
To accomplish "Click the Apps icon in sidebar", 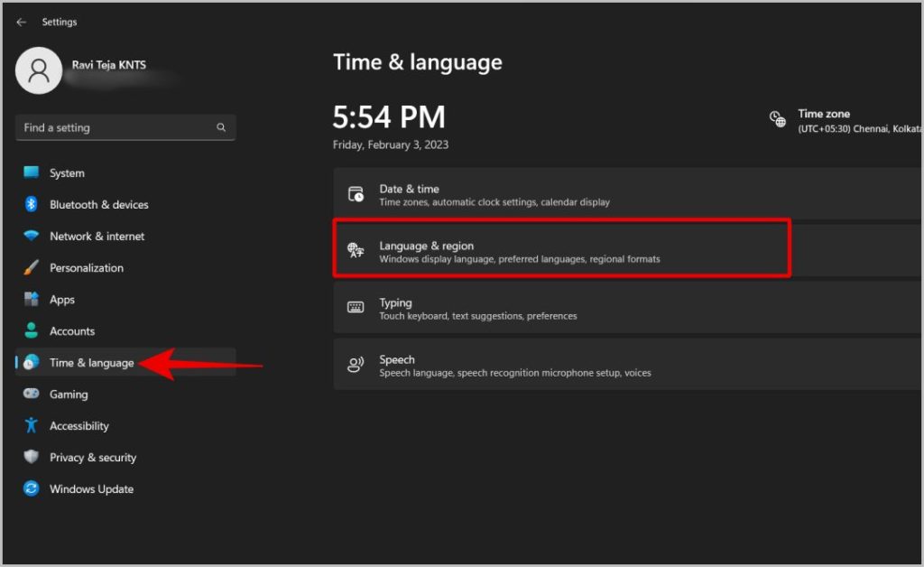I will (x=32, y=299).
